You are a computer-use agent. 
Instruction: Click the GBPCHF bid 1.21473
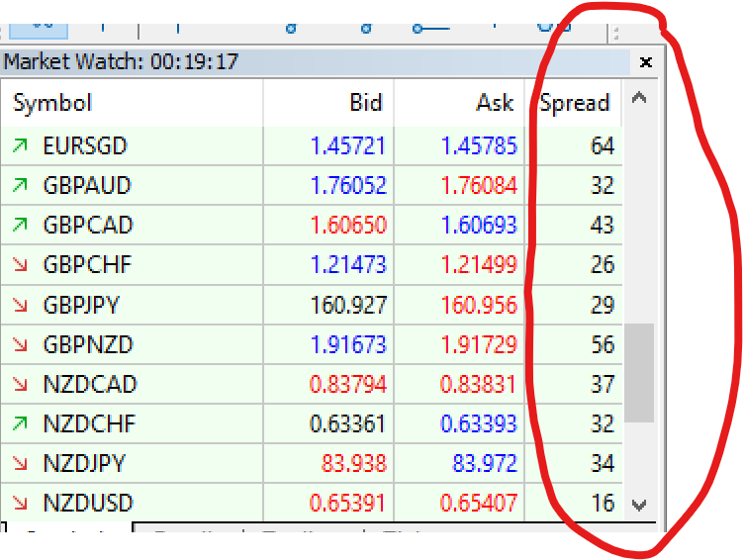(348, 265)
